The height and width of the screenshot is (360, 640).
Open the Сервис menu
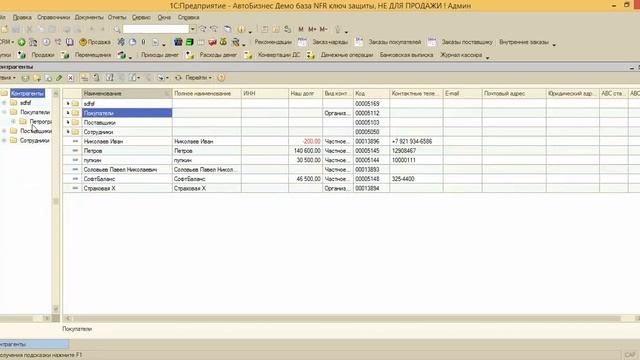[x=141, y=18]
